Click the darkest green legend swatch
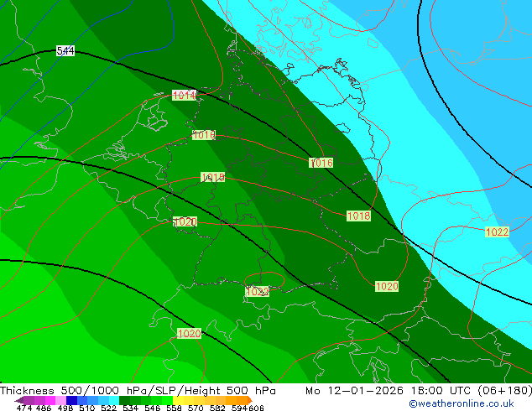 (x=124, y=400)
